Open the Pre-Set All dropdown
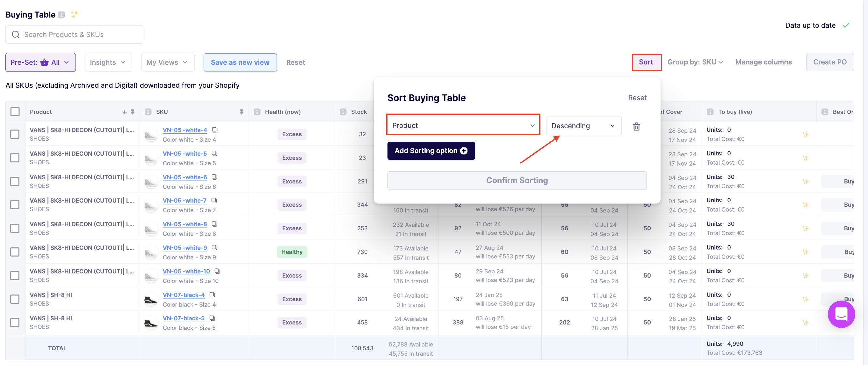This screenshot has height=365, width=868. tap(40, 63)
